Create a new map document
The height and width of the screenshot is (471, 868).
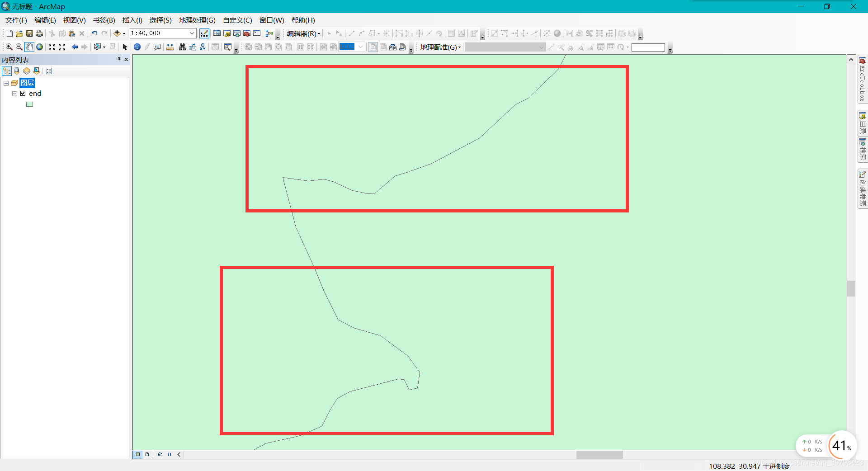click(x=9, y=33)
